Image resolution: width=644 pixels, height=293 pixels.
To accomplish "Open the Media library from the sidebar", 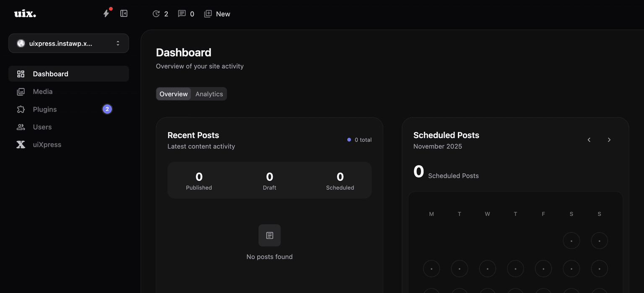I will click(x=43, y=91).
